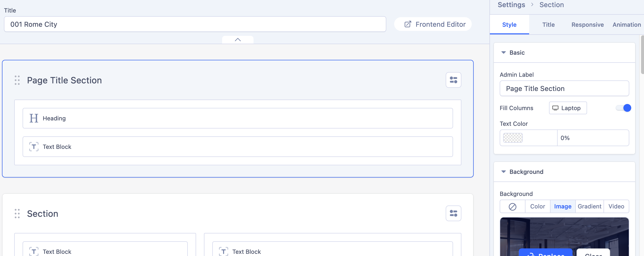Select the no-background slash option
The height and width of the screenshot is (256, 644).
pos(512,206)
